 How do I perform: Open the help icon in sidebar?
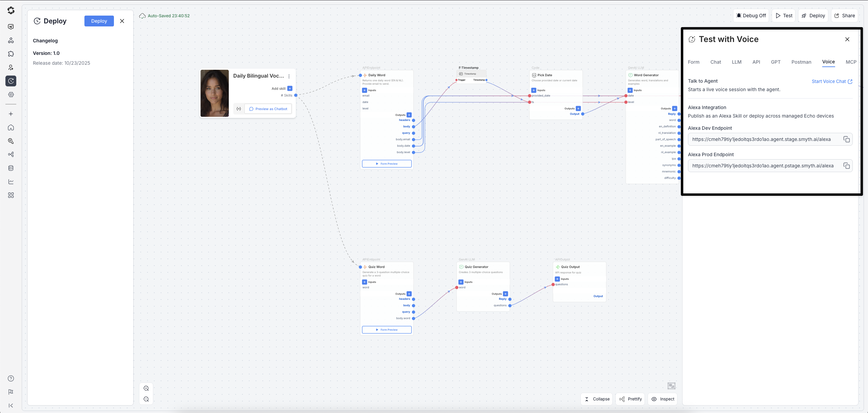click(11, 378)
